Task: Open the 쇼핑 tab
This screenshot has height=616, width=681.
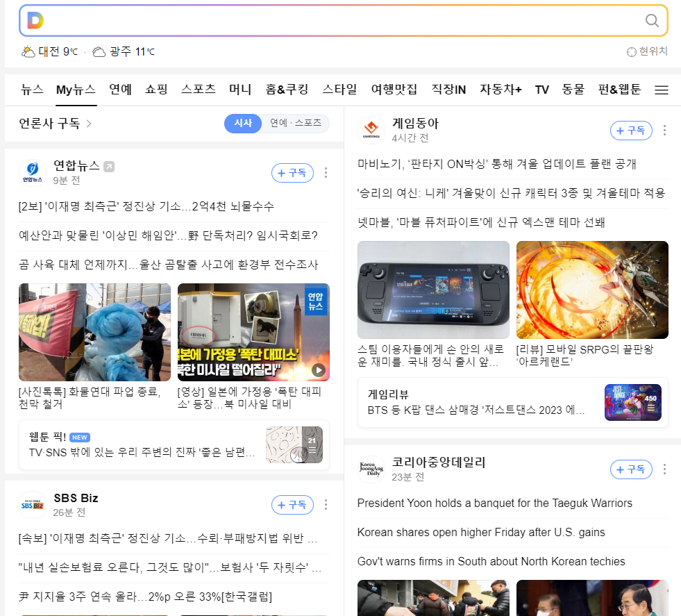Action: 156,90
